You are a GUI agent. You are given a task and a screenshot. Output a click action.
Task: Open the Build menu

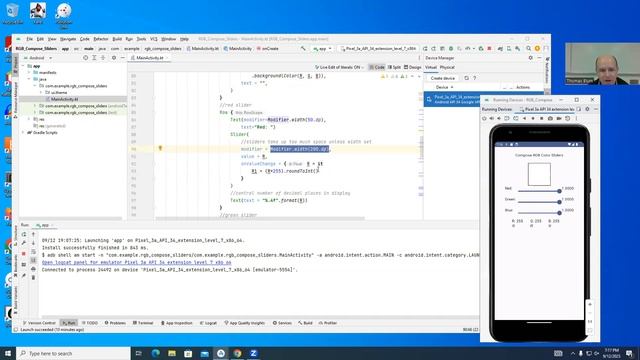point(117,39)
